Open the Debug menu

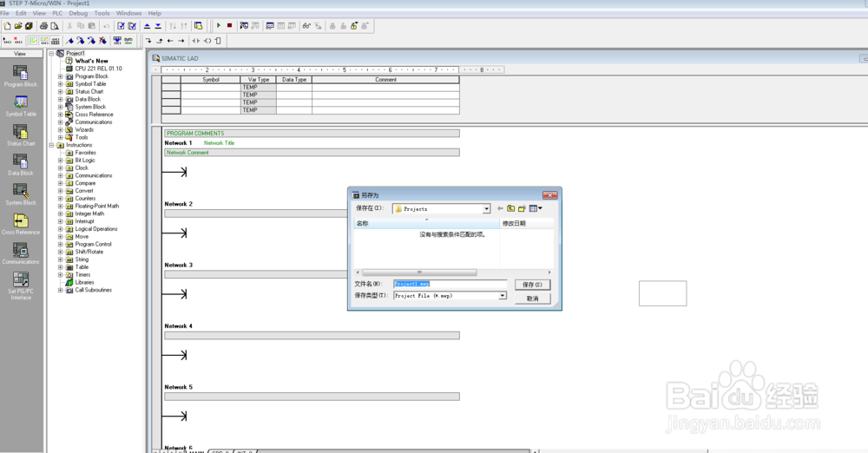[78, 13]
